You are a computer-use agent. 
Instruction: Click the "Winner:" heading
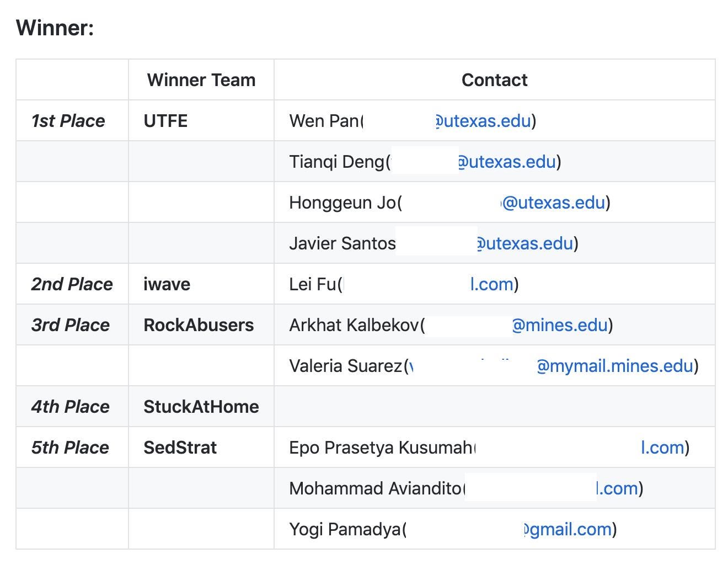click(x=55, y=28)
